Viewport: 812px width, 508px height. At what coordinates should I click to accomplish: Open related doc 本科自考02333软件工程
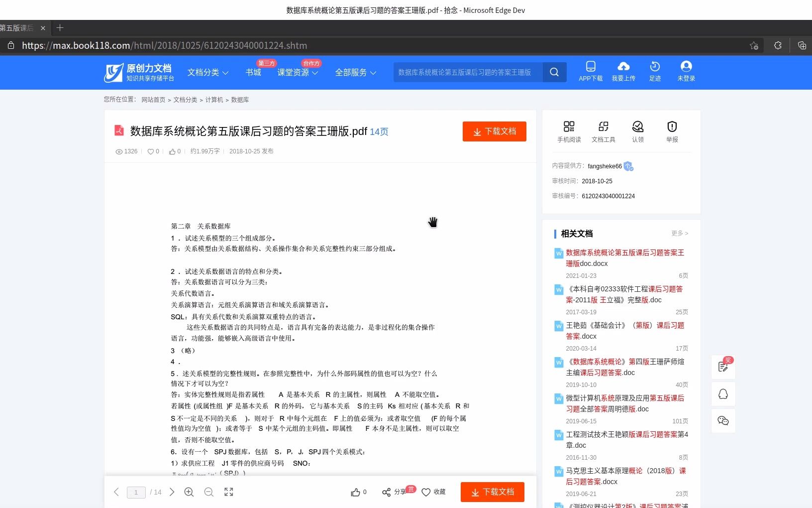click(624, 294)
